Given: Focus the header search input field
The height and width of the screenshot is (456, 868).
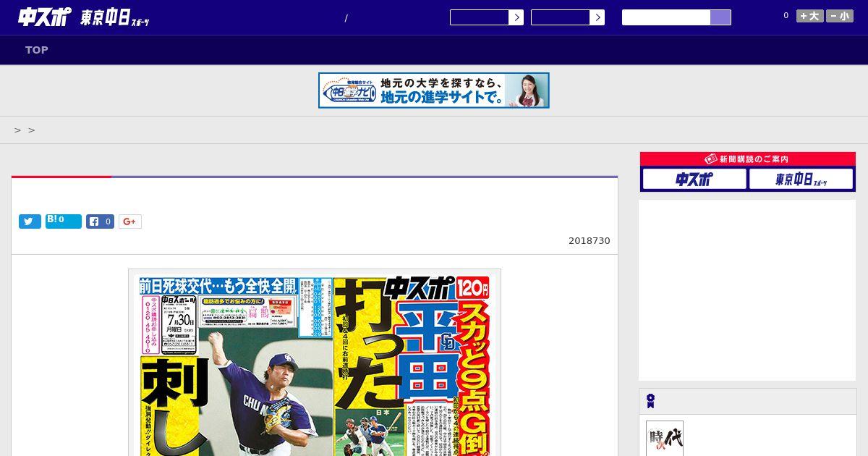Looking at the screenshot, I should 666,17.
